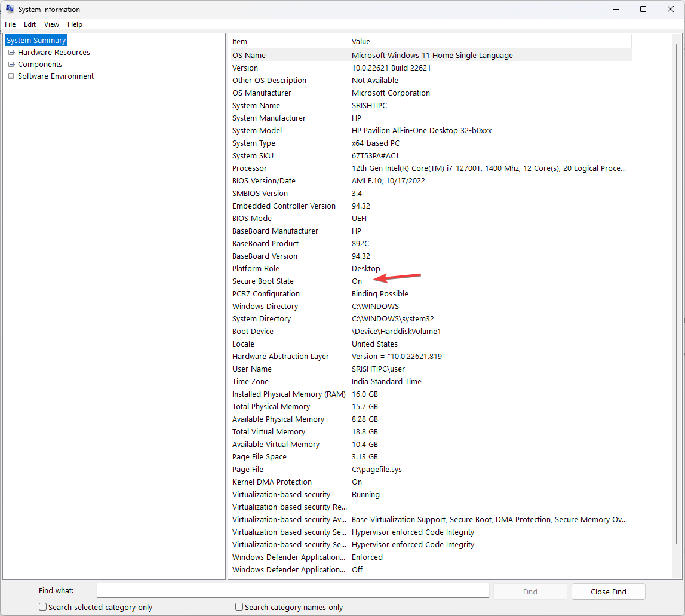Screen dimensions: 685x616
Task: Select the Available Virtual Memory row
Action: (x=431, y=444)
